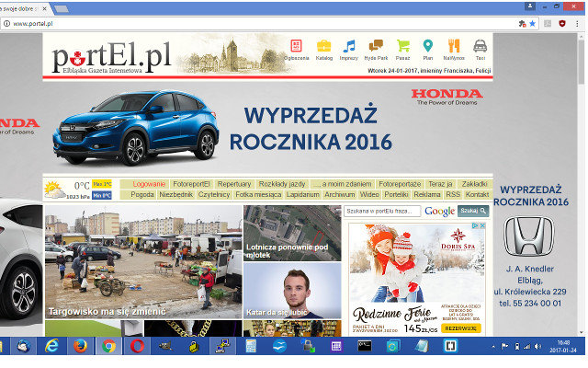Open the Chrome three-dot menu
Image resolution: width=588 pixels, height=368 pixels.
[577, 24]
